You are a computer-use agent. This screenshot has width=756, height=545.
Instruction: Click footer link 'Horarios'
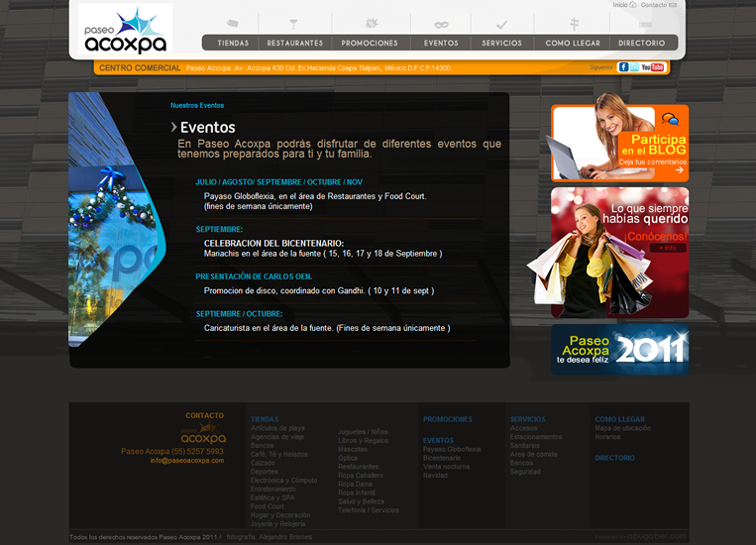tap(607, 436)
